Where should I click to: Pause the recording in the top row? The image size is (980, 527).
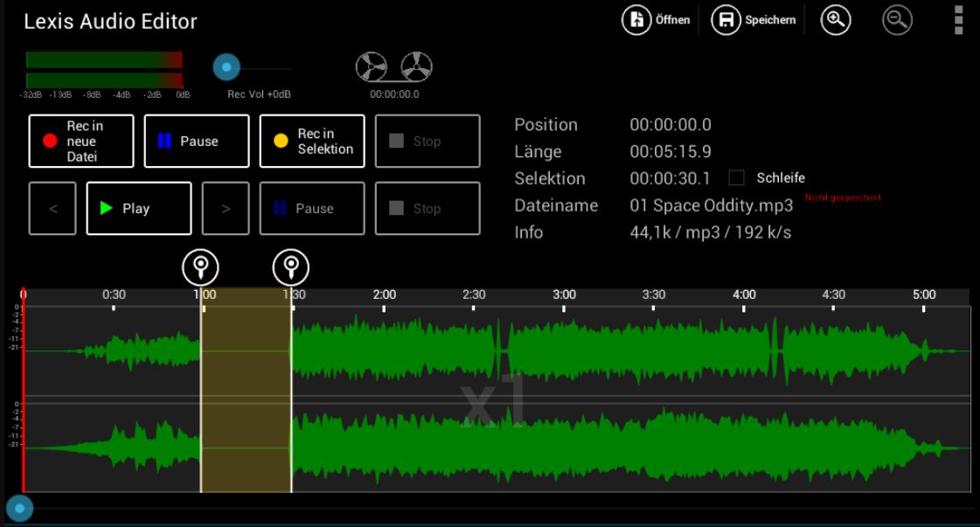pos(197,142)
